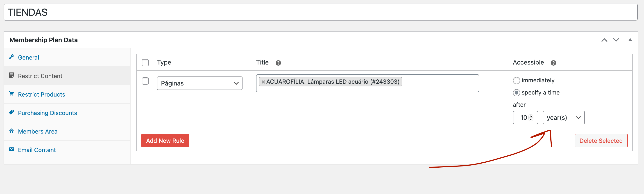Click the Delete Selected button
644x194 pixels.
pyautogui.click(x=601, y=141)
